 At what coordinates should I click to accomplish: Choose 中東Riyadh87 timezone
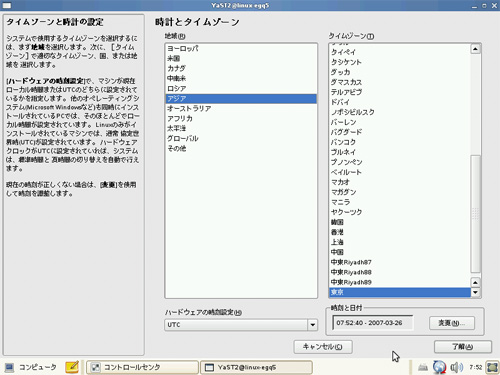tap(400, 262)
